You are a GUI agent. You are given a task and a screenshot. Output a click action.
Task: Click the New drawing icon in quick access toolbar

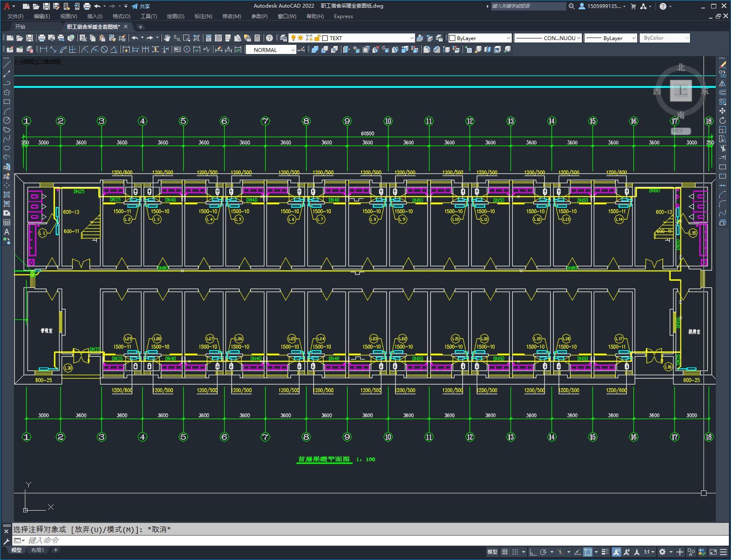26,6
